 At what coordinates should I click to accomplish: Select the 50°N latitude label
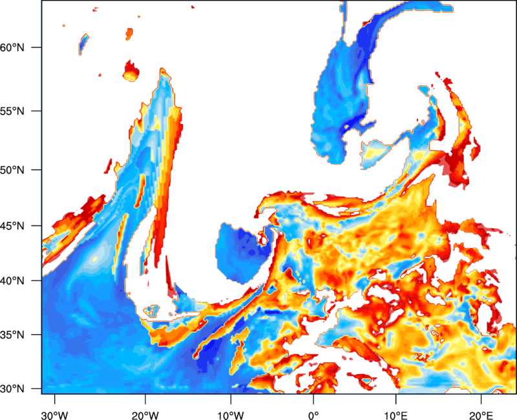point(12,170)
